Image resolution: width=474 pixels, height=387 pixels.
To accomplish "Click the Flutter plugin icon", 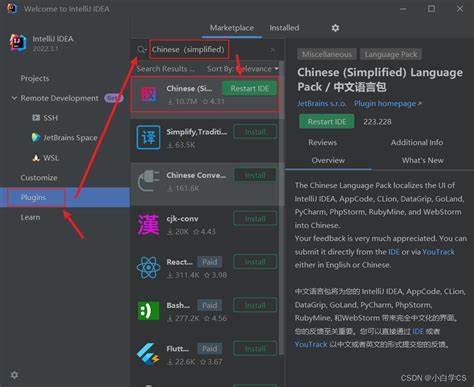I will pyautogui.click(x=148, y=354).
